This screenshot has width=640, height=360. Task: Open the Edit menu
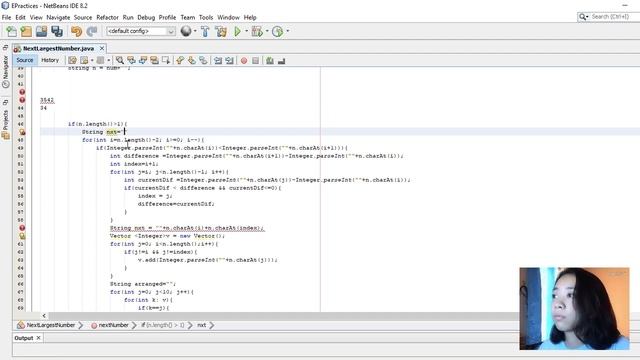click(x=20, y=18)
